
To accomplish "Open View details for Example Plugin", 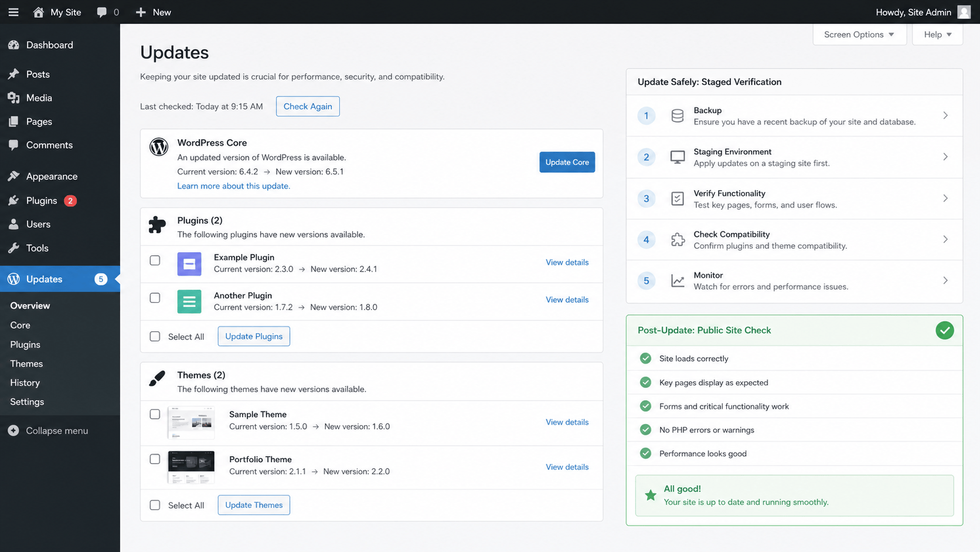I will 567,262.
